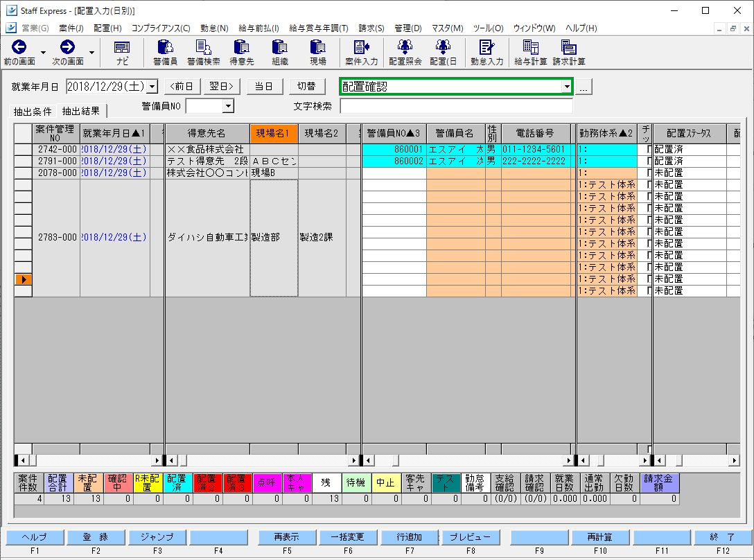Click the magenta 点呼 status swatch
Image resolution: width=754 pixels, height=560 pixels.
click(x=267, y=483)
